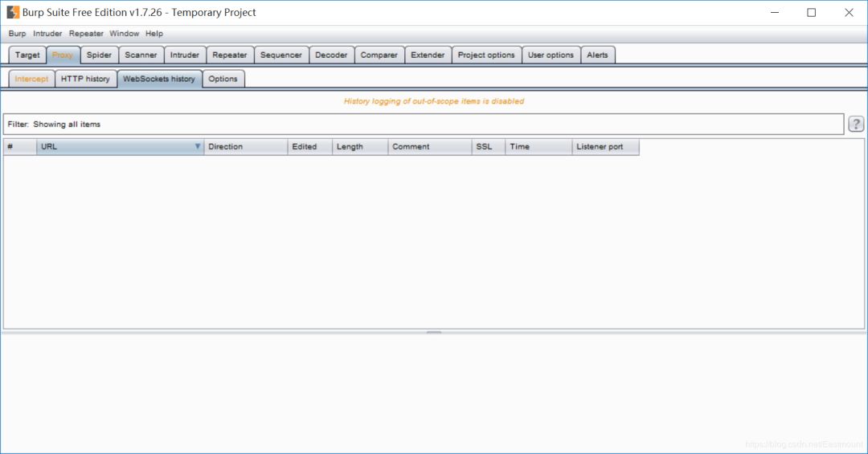Maximize the Burp Suite window
The height and width of the screenshot is (454, 868).
812,12
